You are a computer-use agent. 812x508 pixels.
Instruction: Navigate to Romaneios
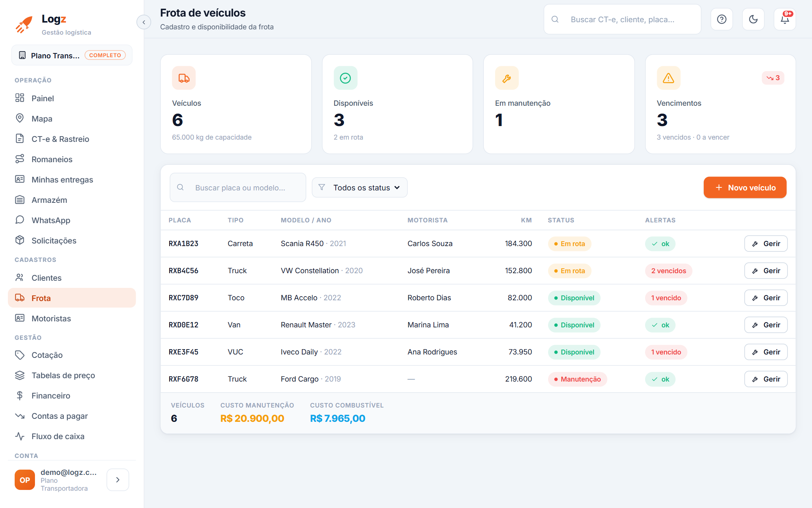tap(72, 159)
